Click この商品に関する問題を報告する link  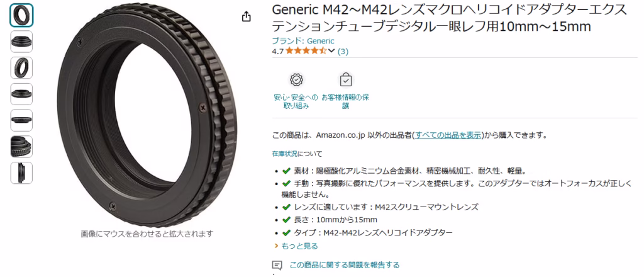[344, 265]
